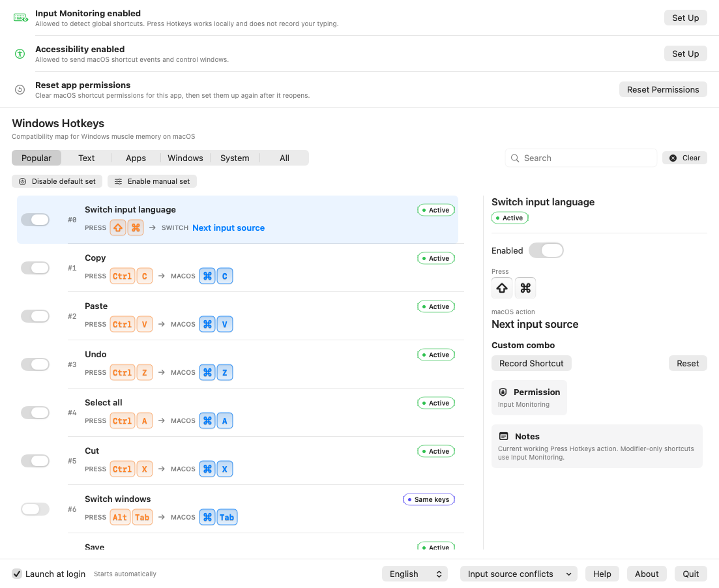
Task: Focus the Search input field
Action: click(x=581, y=158)
